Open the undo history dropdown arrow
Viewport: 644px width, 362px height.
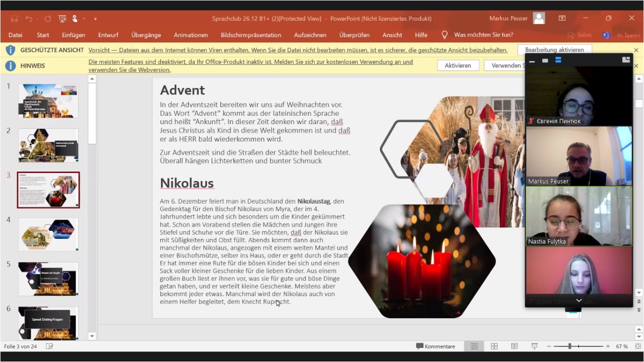[37, 19]
